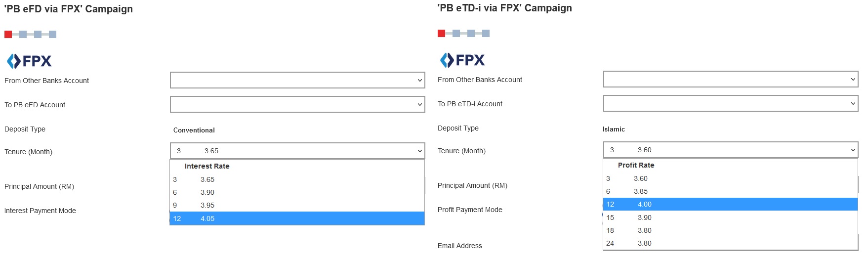Open the To PB eFD Account dropdown
This screenshot has width=868, height=260.
(x=297, y=104)
